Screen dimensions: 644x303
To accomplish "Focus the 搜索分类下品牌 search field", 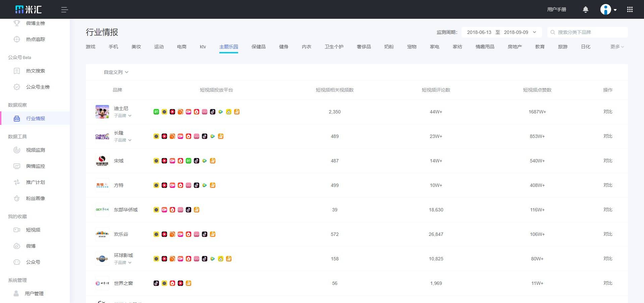I will coord(588,32).
